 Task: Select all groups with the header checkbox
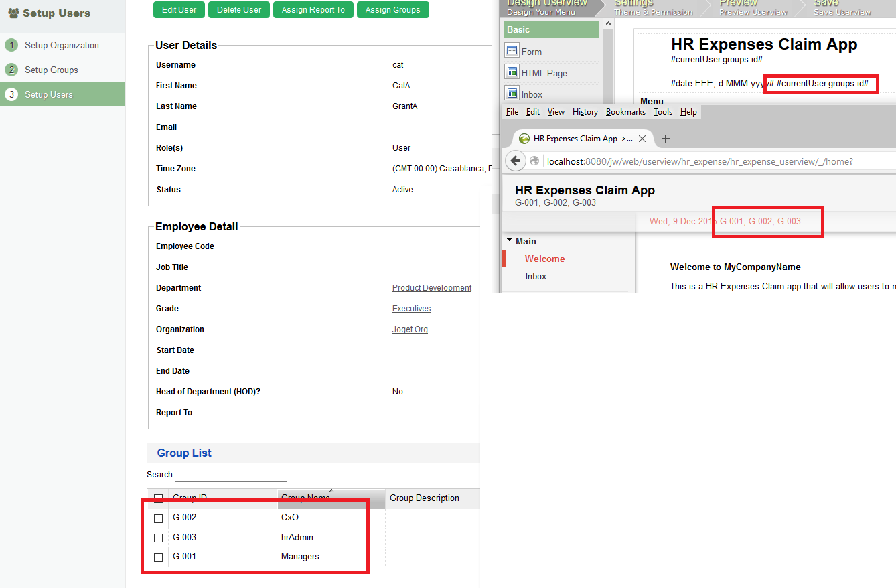tap(159, 498)
